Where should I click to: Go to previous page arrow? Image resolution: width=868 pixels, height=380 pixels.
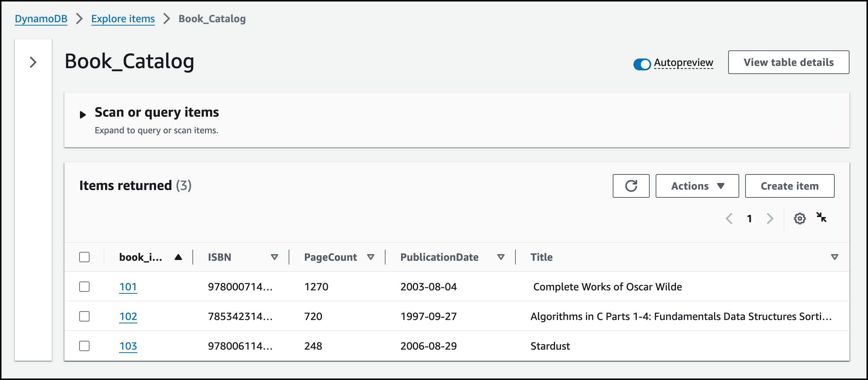coord(729,219)
